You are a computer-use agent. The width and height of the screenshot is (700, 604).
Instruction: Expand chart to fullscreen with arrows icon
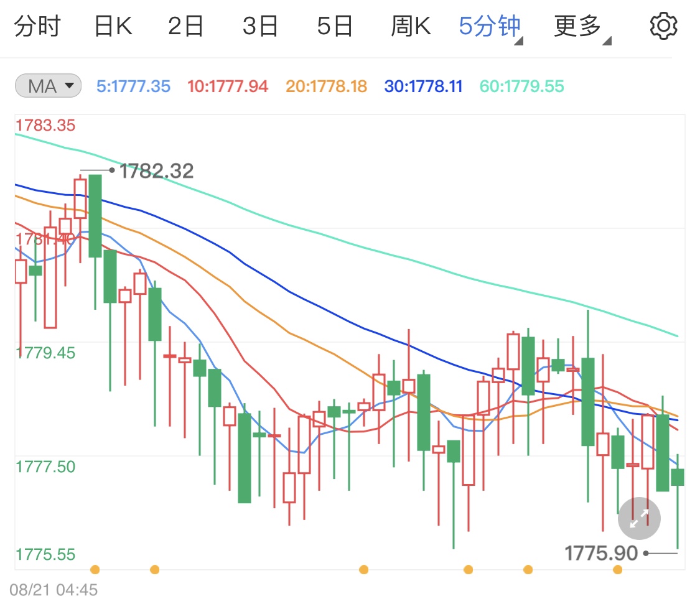[638, 518]
